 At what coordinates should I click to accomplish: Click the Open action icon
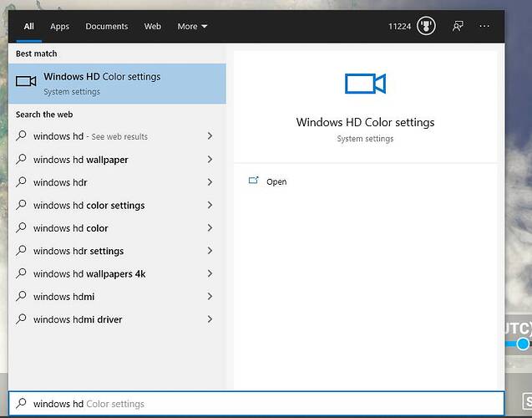point(253,181)
